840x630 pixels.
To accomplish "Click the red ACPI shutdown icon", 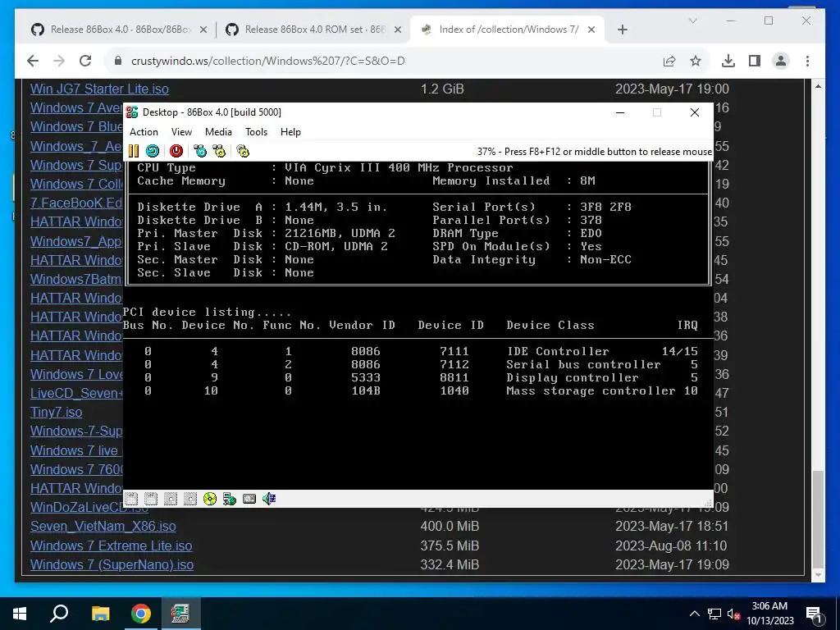I will pos(176,151).
